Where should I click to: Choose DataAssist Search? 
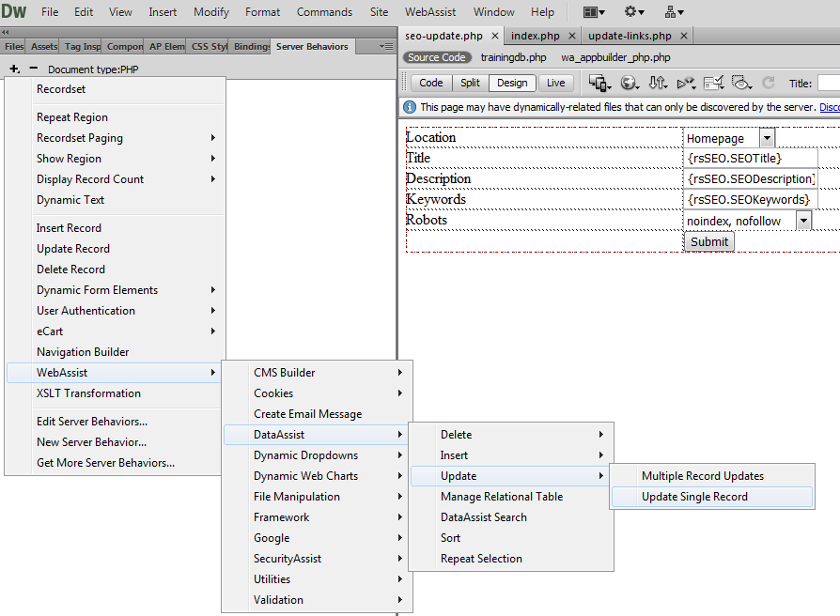click(x=510, y=517)
